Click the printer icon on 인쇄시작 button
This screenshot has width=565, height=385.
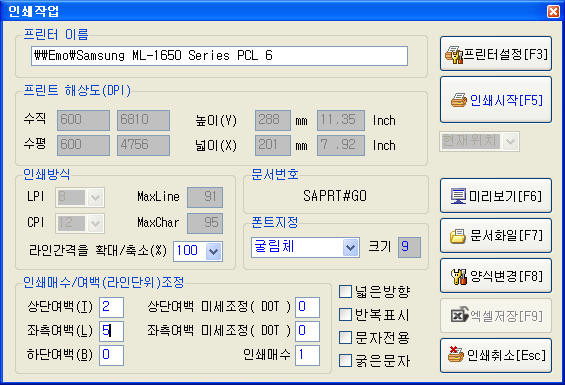point(459,100)
